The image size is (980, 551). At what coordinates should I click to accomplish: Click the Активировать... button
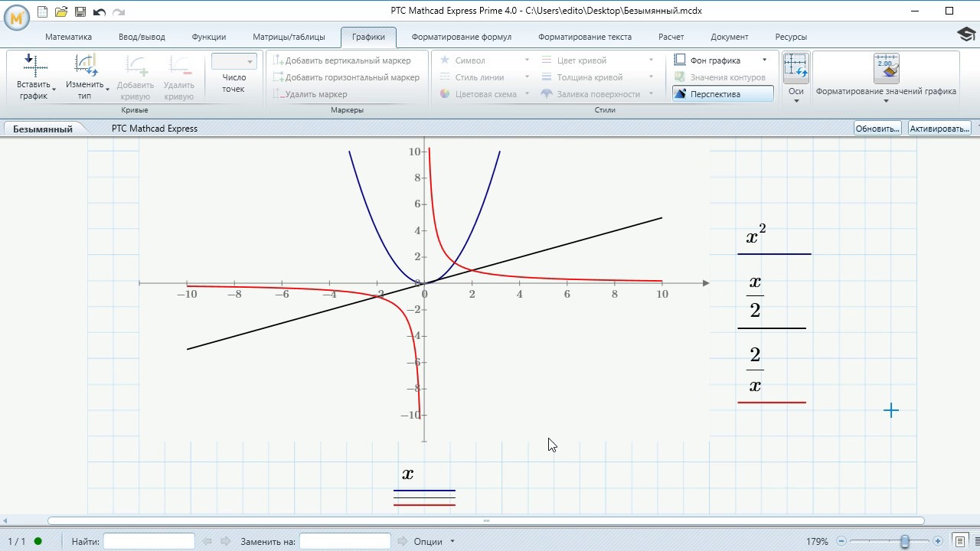pyautogui.click(x=939, y=129)
